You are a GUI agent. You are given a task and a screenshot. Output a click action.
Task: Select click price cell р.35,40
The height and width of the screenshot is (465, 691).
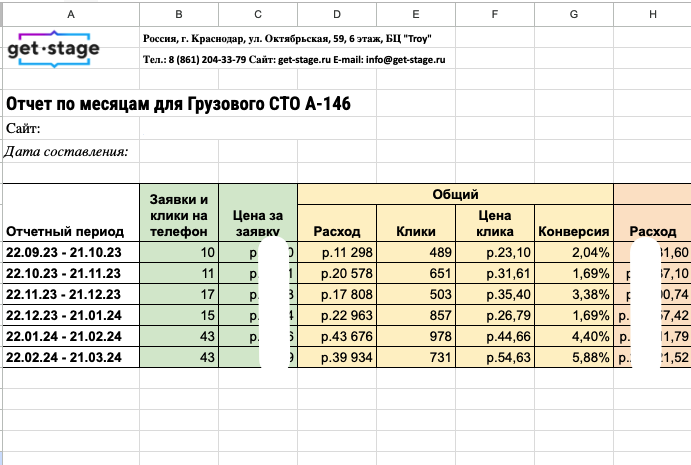click(495, 294)
